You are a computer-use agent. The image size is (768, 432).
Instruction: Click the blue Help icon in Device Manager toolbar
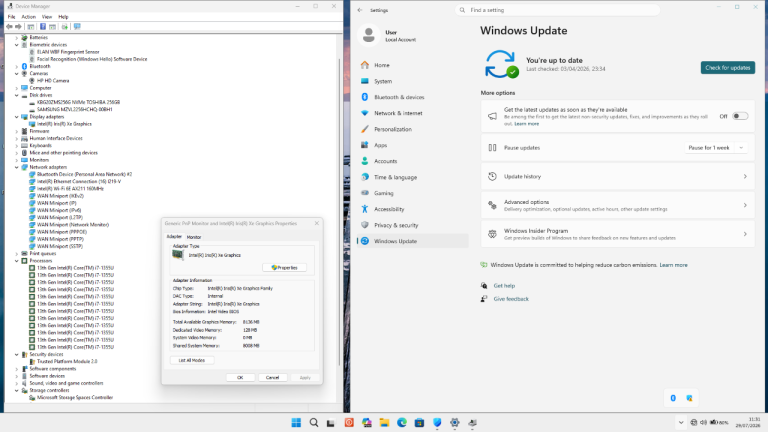click(43, 27)
